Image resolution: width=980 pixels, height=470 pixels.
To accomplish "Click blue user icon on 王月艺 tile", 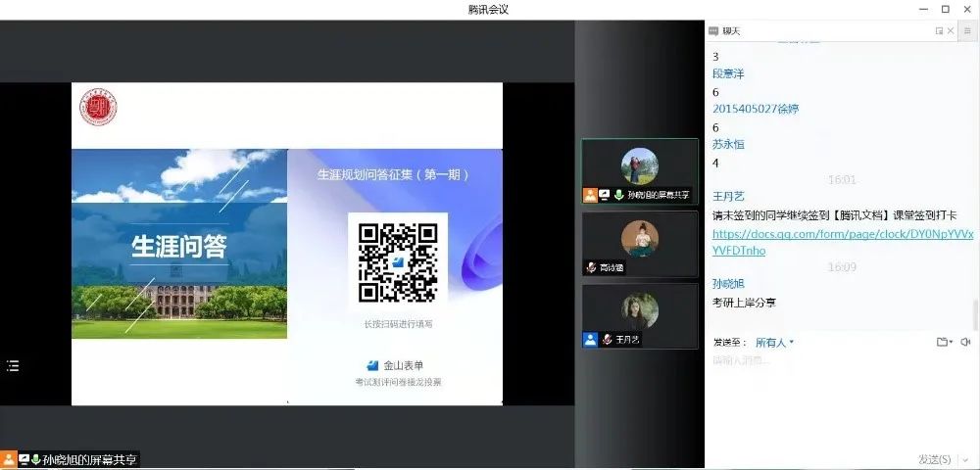I will (590, 340).
